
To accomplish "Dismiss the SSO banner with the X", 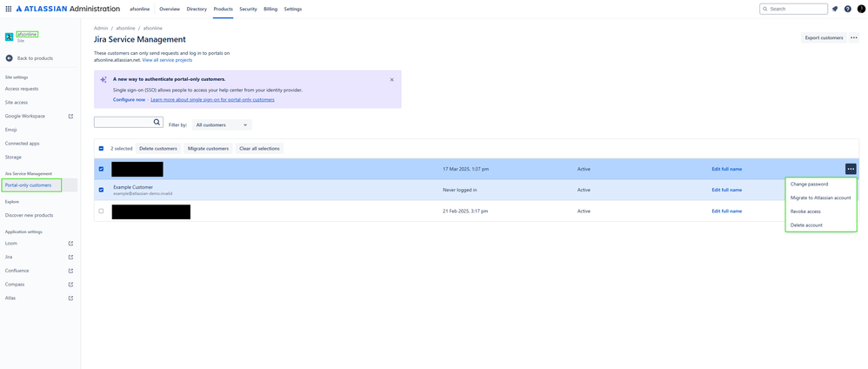I will click(392, 80).
